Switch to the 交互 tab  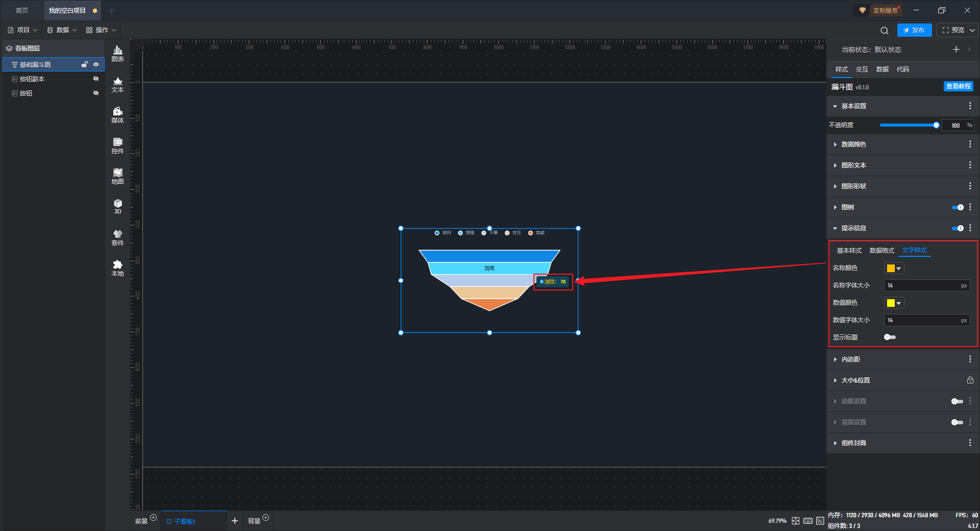[862, 69]
